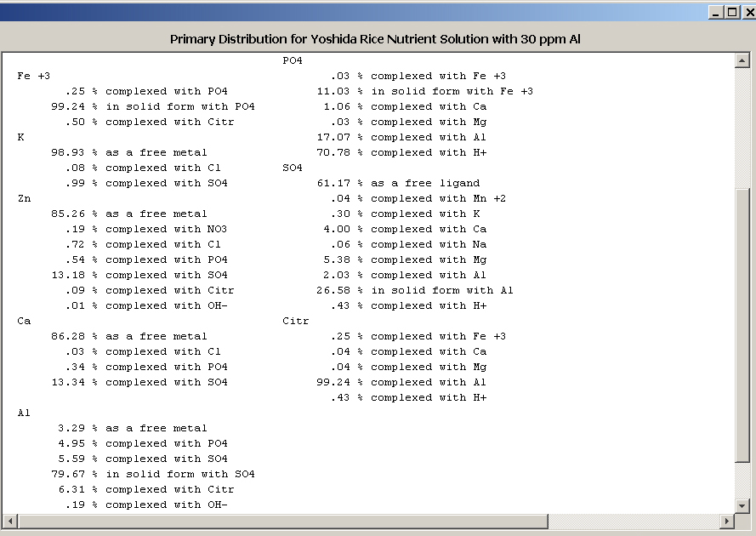Viewport: 756px width, 536px height.
Task: Select the row '3.29 % as a free metal'
Action: 133,429
